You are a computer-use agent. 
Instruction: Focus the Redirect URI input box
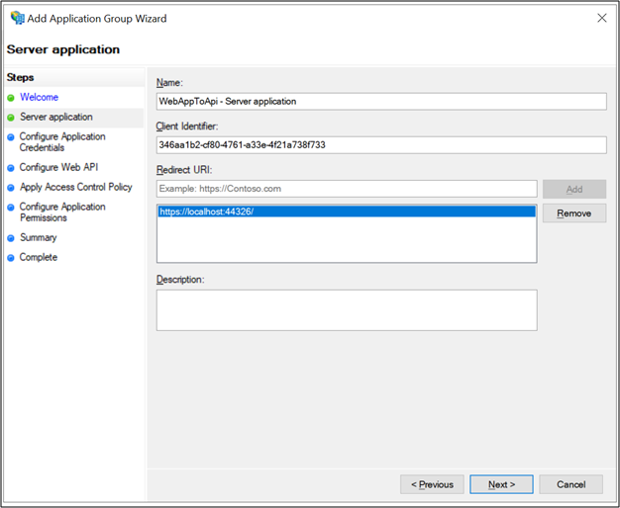347,189
